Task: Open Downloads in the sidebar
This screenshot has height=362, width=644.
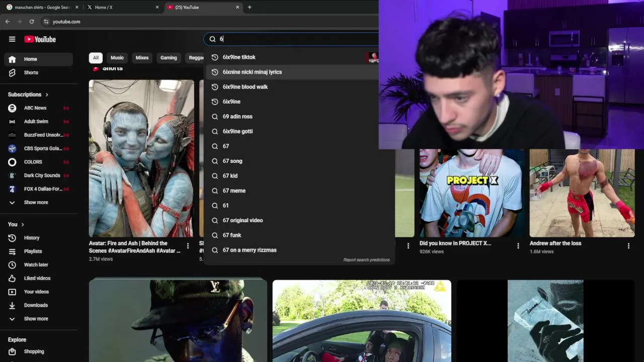Action: coord(38,305)
